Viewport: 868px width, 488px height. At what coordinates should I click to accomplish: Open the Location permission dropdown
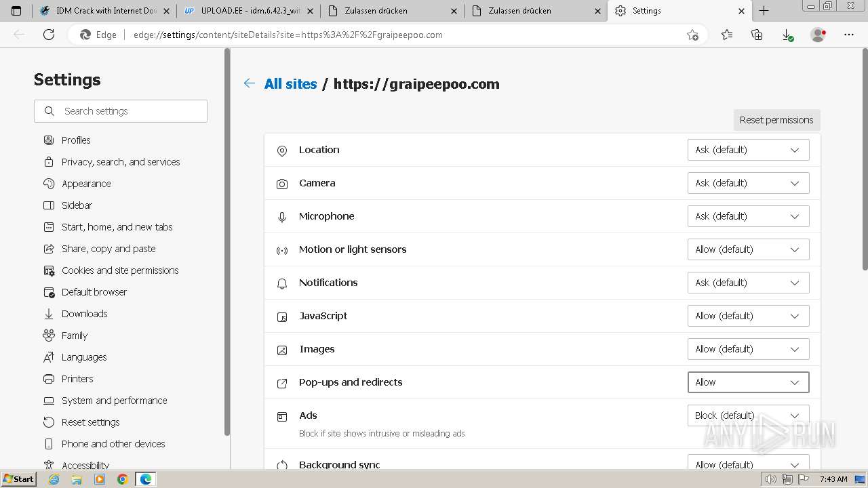(x=748, y=150)
